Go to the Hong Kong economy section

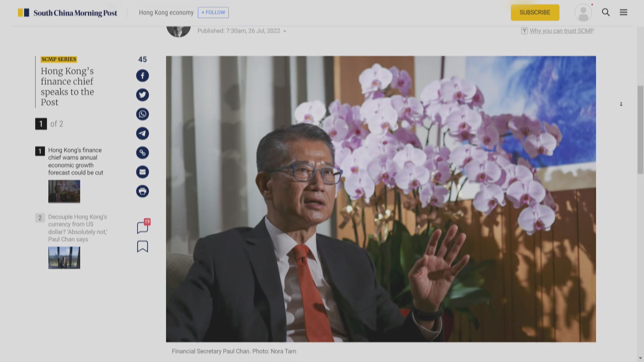click(x=166, y=12)
